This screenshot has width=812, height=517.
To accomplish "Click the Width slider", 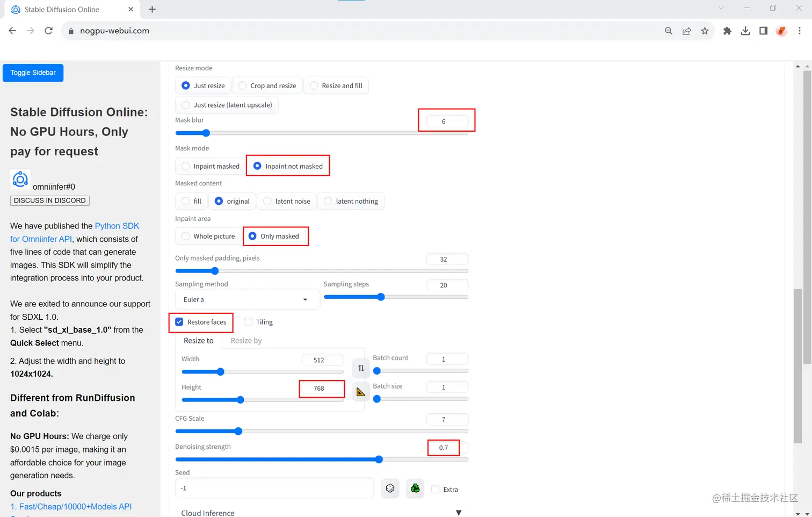I will pos(263,371).
